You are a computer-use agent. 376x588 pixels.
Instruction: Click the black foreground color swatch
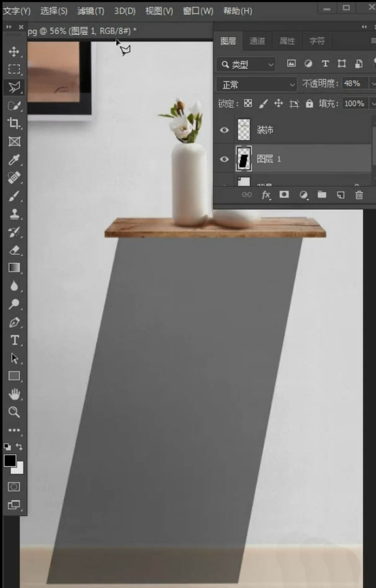click(x=10, y=461)
